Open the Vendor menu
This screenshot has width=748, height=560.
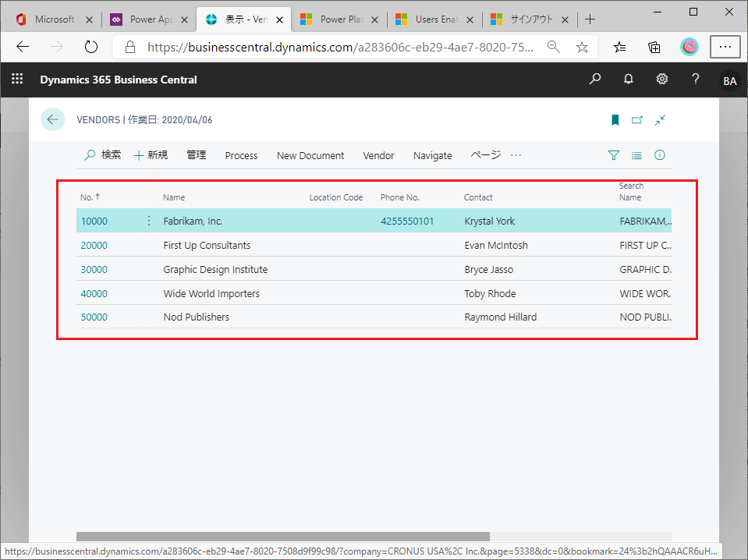click(379, 155)
